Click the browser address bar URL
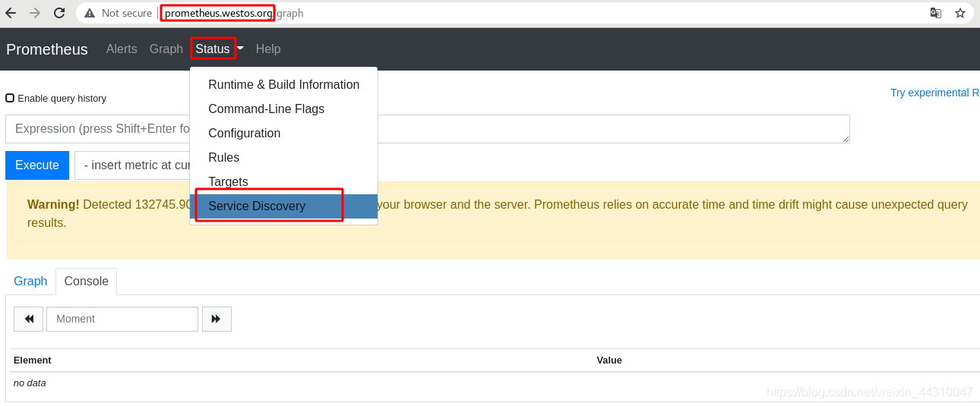The width and height of the screenshot is (980, 406). 234,13
